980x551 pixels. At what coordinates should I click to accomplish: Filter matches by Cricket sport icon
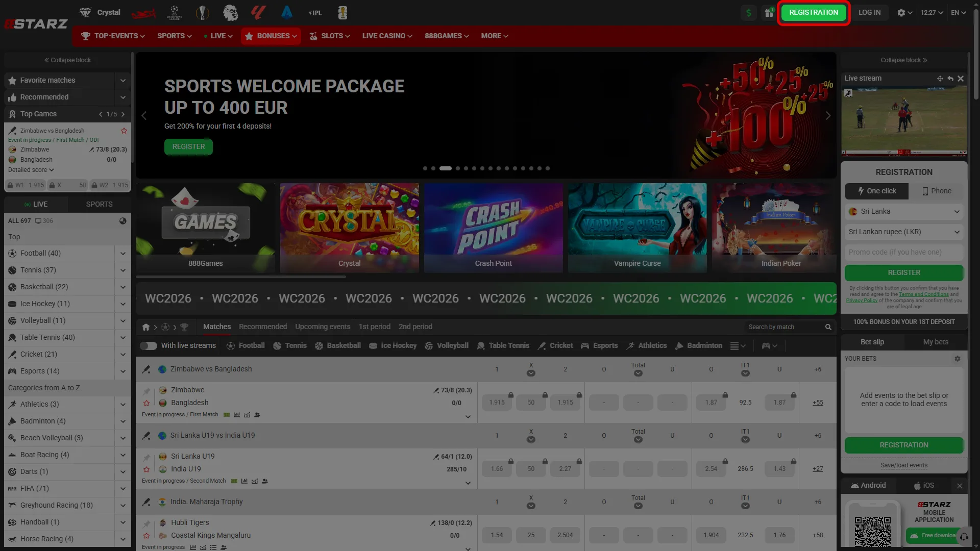point(555,346)
